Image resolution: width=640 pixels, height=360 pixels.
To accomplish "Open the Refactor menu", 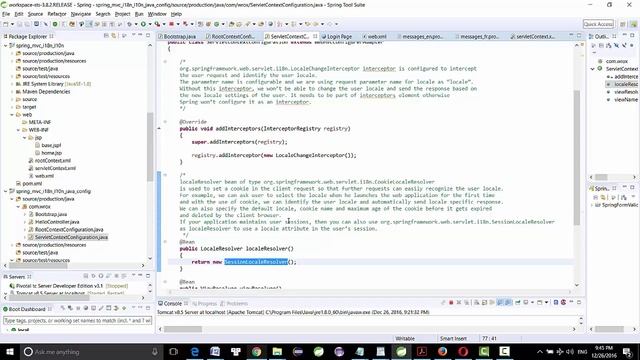I will tap(57, 14).
